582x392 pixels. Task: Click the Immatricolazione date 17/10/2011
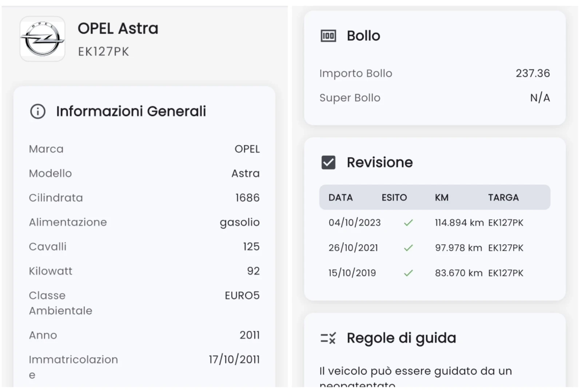click(234, 360)
